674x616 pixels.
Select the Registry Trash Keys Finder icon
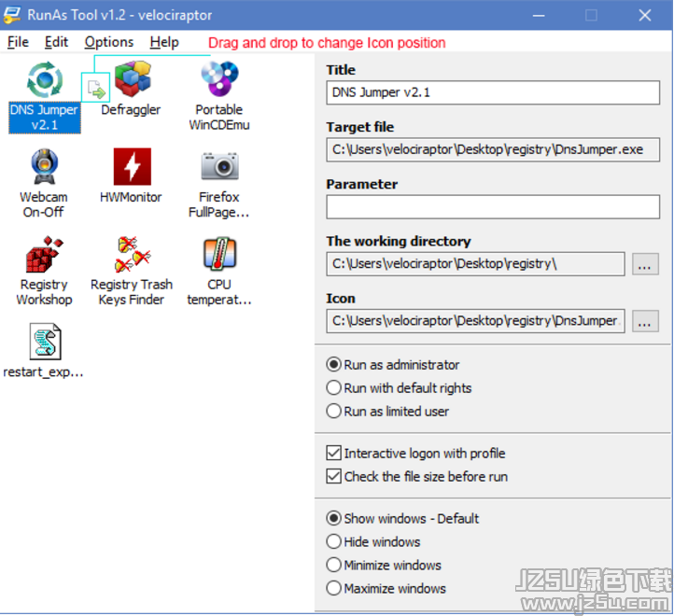point(133,254)
